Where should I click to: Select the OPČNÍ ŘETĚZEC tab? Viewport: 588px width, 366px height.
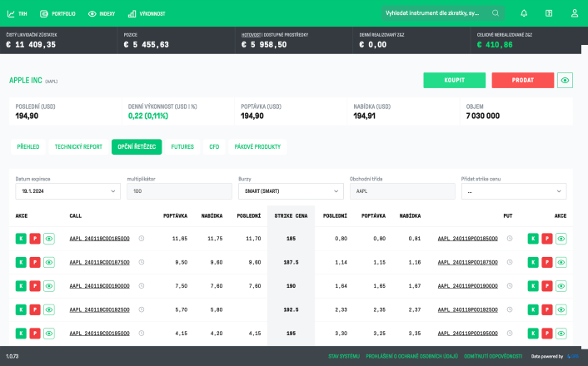tap(137, 147)
